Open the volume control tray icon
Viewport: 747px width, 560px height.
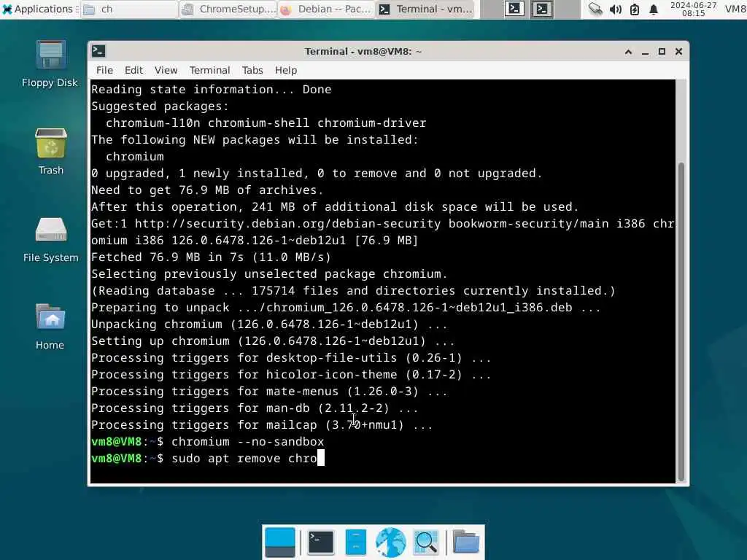(x=615, y=9)
